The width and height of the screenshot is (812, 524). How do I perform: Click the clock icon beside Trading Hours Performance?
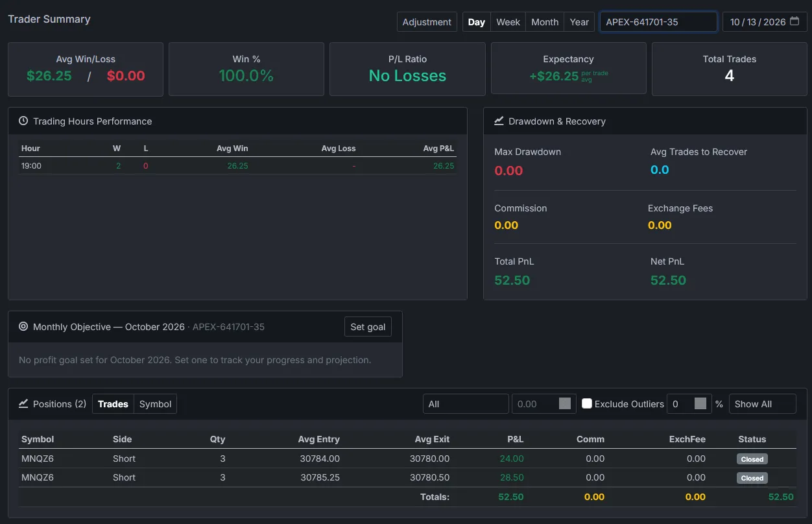tap(23, 121)
